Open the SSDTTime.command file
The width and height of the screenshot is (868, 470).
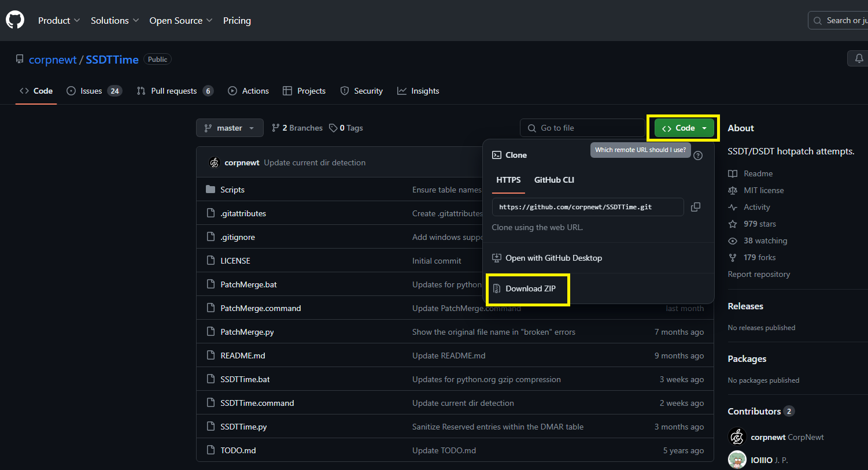click(x=257, y=403)
